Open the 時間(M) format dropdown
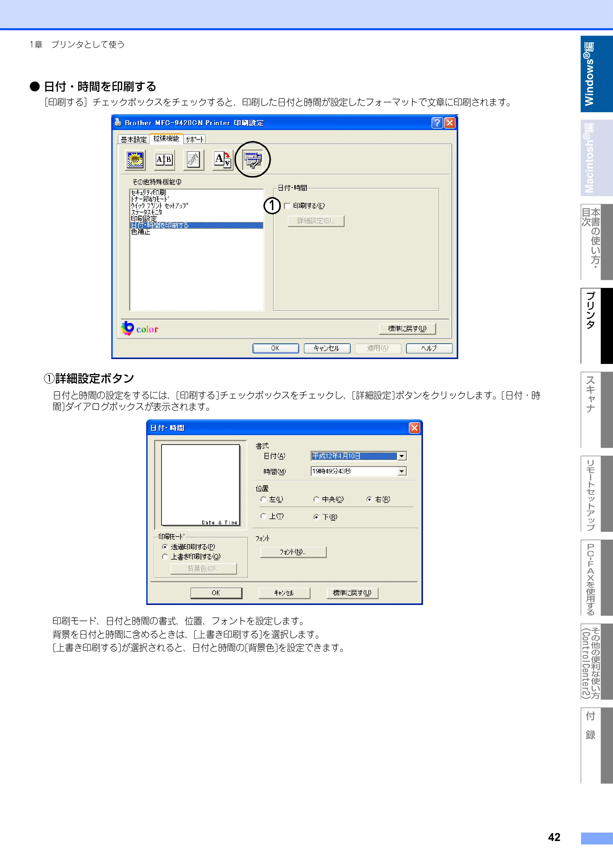The height and width of the screenshot is (868, 613). tap(402, 471)
